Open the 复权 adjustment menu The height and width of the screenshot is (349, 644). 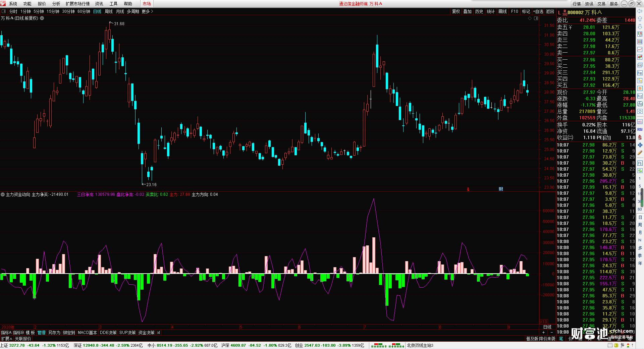click(456, 11)
